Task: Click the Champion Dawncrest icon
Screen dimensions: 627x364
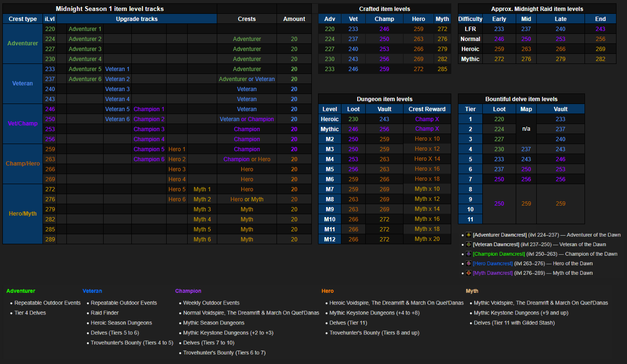Action: tap(469, 254)
